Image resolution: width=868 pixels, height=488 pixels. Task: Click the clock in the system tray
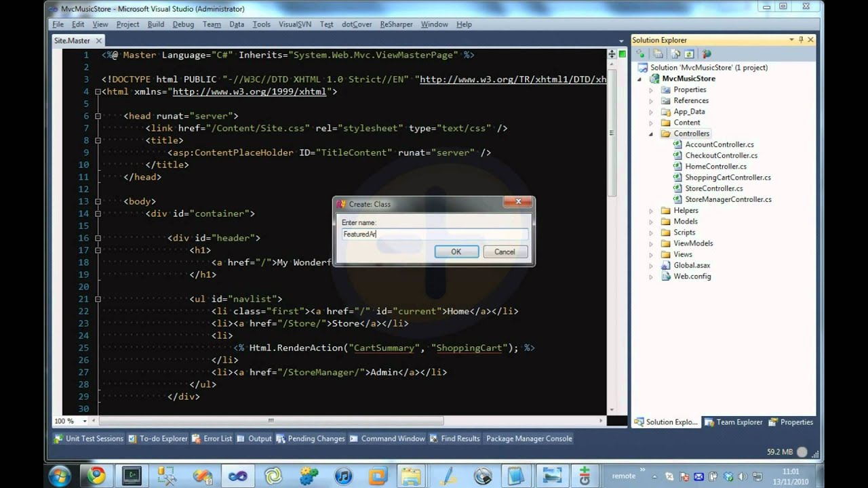tap(790, 476)
